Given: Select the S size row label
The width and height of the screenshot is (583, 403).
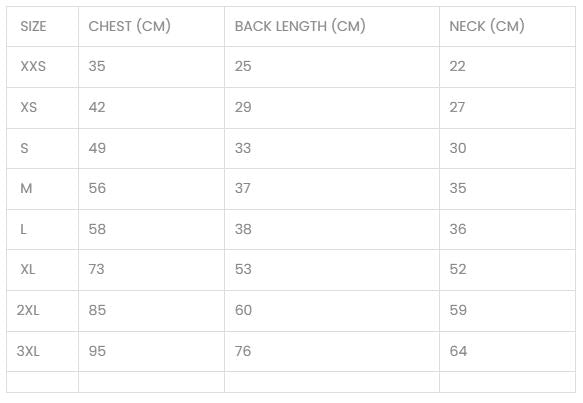Looking at the screenshot, I should click(24, 148).
